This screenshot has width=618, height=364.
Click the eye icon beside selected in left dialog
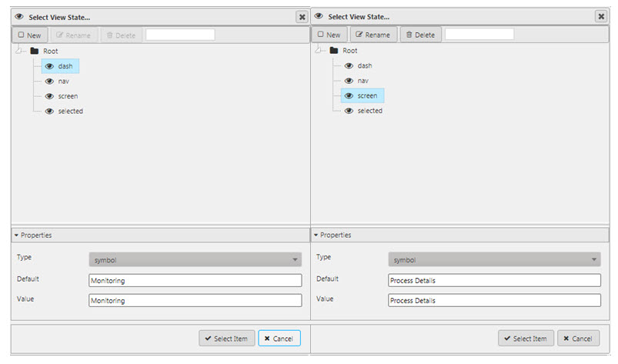click(49, 112)
